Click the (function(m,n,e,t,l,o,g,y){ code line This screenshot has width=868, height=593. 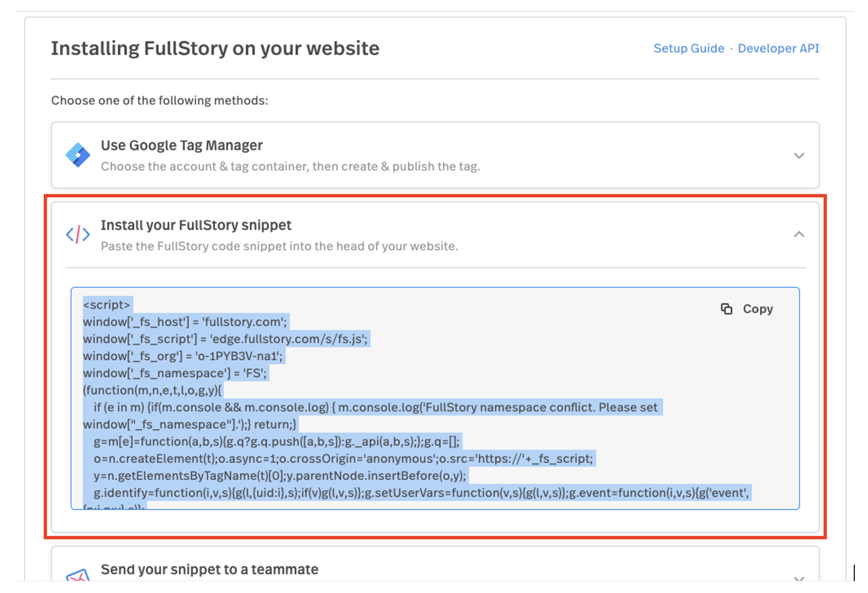coord(153,390)
